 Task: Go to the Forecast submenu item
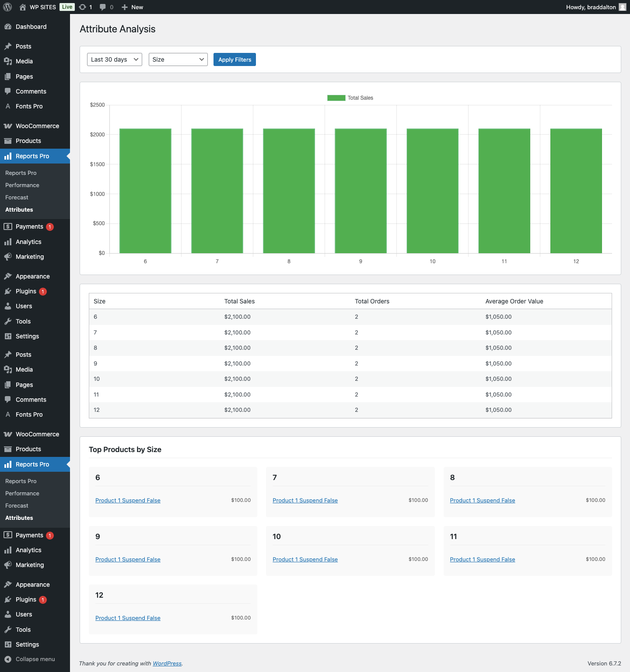coord(17,198)
